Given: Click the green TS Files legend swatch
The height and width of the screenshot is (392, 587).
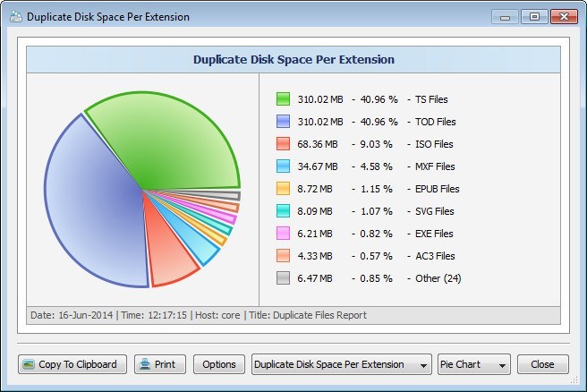Looking at the screenshot, I should [283, 98].
